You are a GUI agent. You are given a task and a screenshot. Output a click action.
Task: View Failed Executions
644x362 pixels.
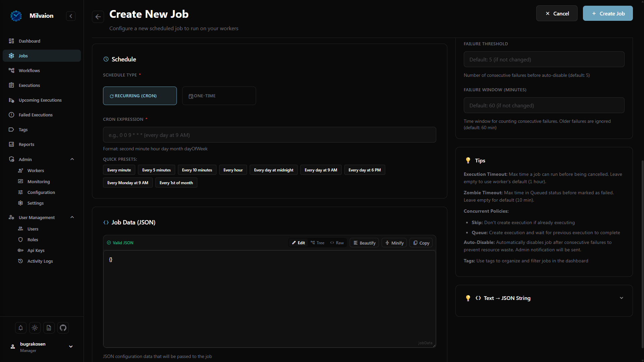point(42,115)
